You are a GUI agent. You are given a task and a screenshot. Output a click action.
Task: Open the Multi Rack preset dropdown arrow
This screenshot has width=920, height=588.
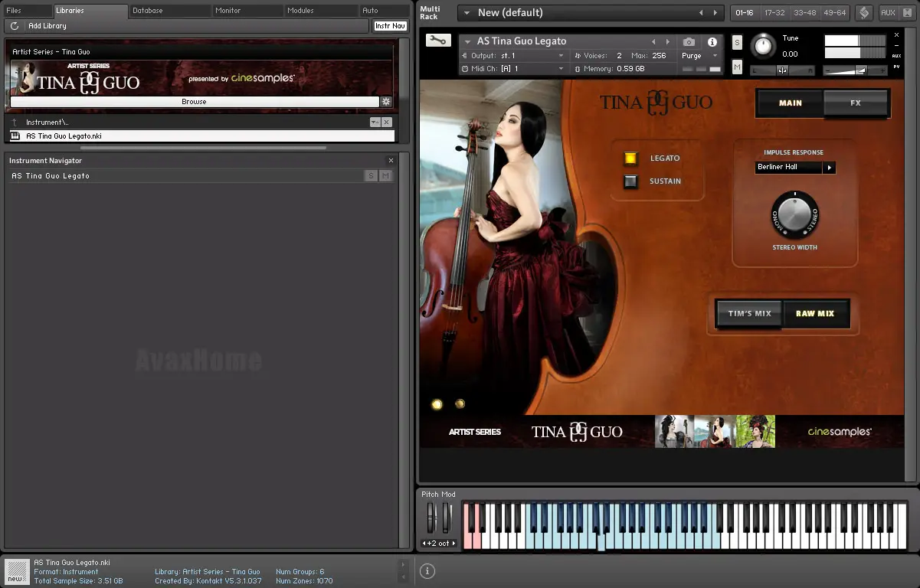[467, 13]
